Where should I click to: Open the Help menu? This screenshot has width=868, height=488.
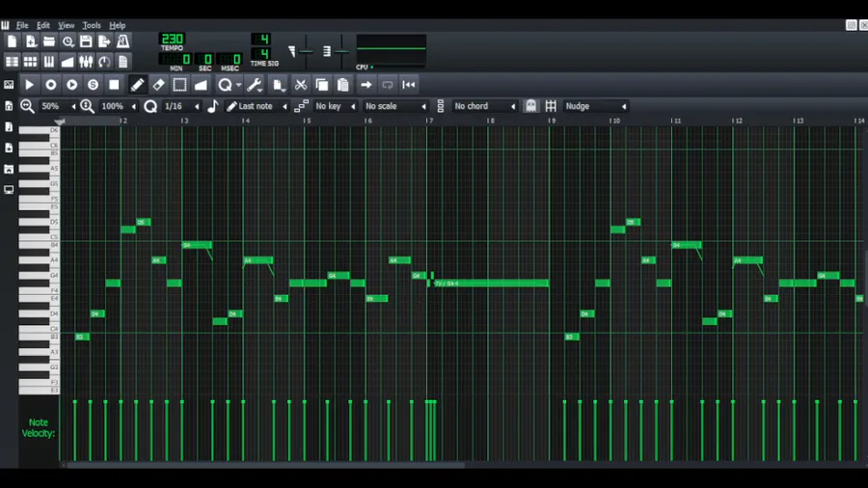[x=117, y=25]
